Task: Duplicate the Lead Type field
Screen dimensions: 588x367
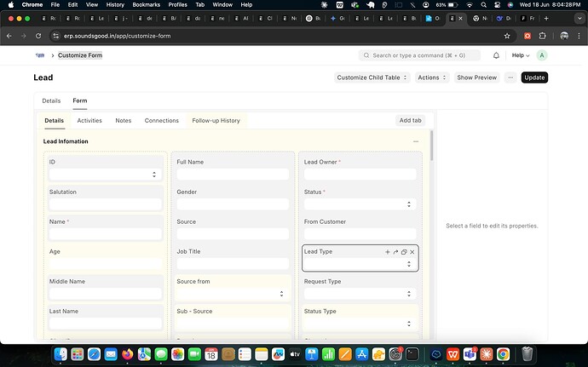Action: click(404, 252)
